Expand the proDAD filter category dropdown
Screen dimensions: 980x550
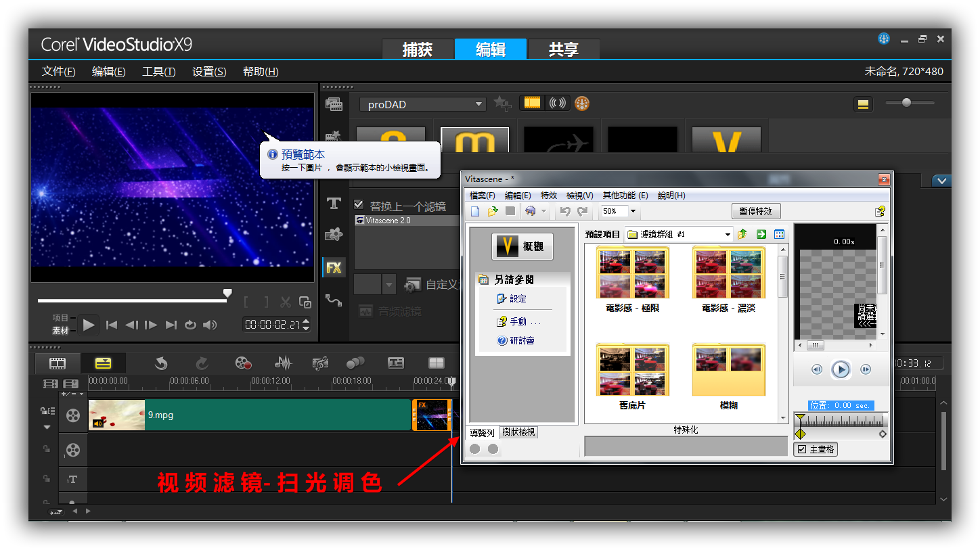pos(479,104)
